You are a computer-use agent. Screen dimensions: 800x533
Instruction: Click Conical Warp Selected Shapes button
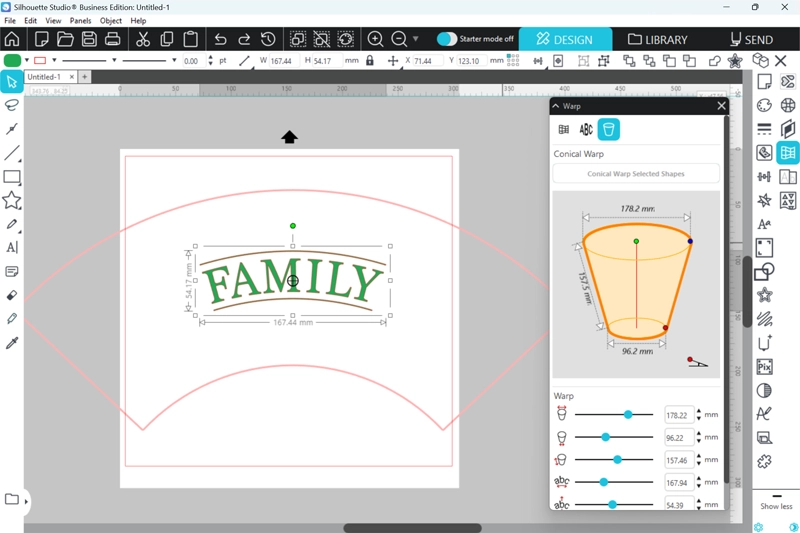click(x=636, y=174)
